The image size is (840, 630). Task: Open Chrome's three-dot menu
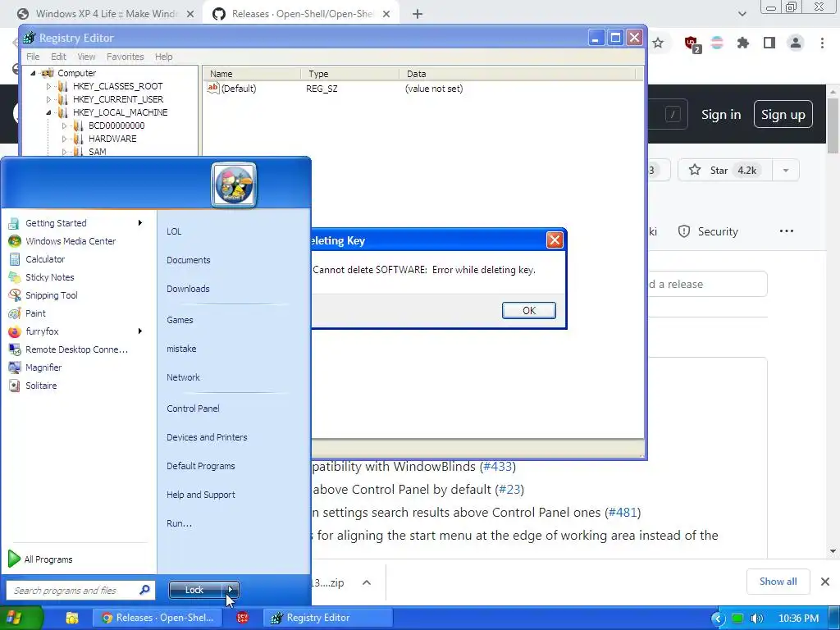click(822, 43)
